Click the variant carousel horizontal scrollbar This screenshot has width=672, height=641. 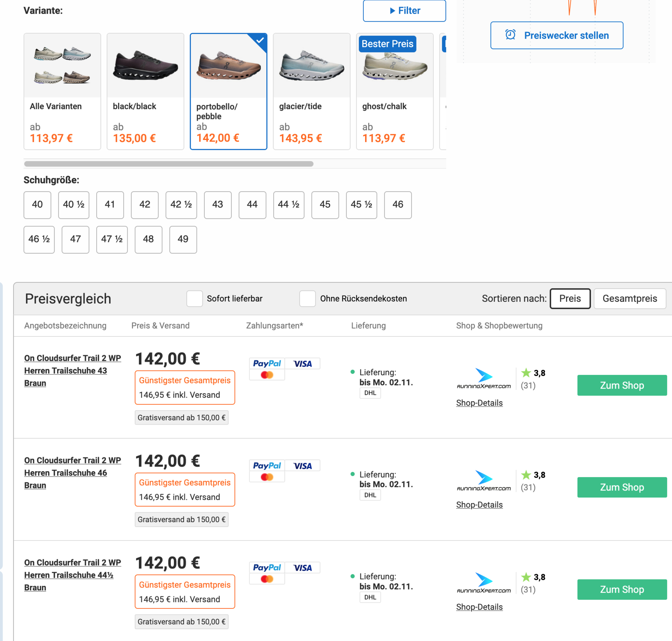tap(169, 164)
